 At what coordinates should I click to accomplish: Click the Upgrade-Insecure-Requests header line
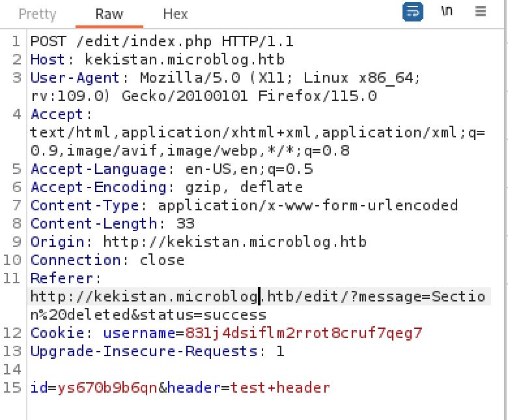pos(157,352)
